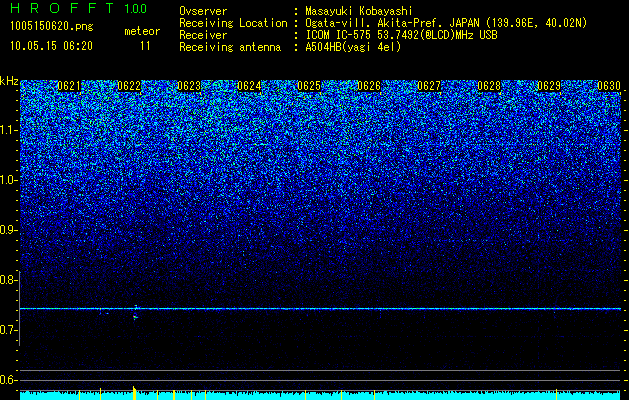Click the Ovserver label
The height and width of the screenshot is (400, 629).
[203, 11]
